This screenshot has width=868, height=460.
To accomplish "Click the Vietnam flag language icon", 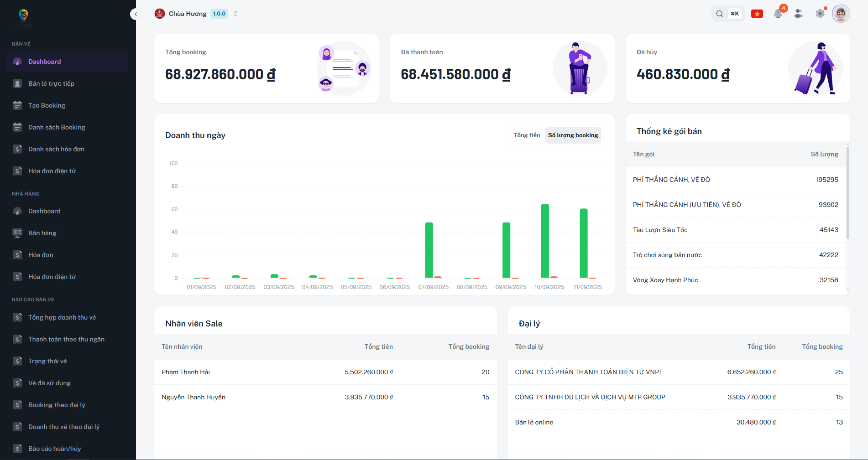I will click(757, 14).
